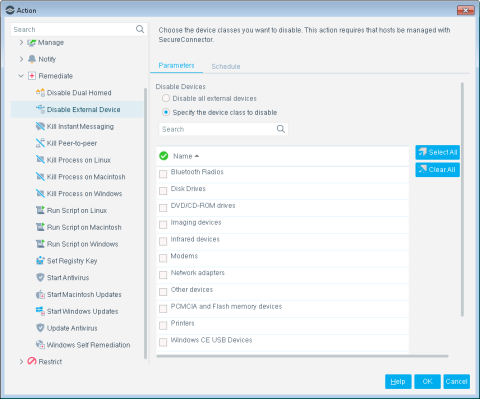The width and height of the screenshot is (480, 399).
Task: Check the DVD/CD-ROM drives checkbox
Action: (163, 208)
